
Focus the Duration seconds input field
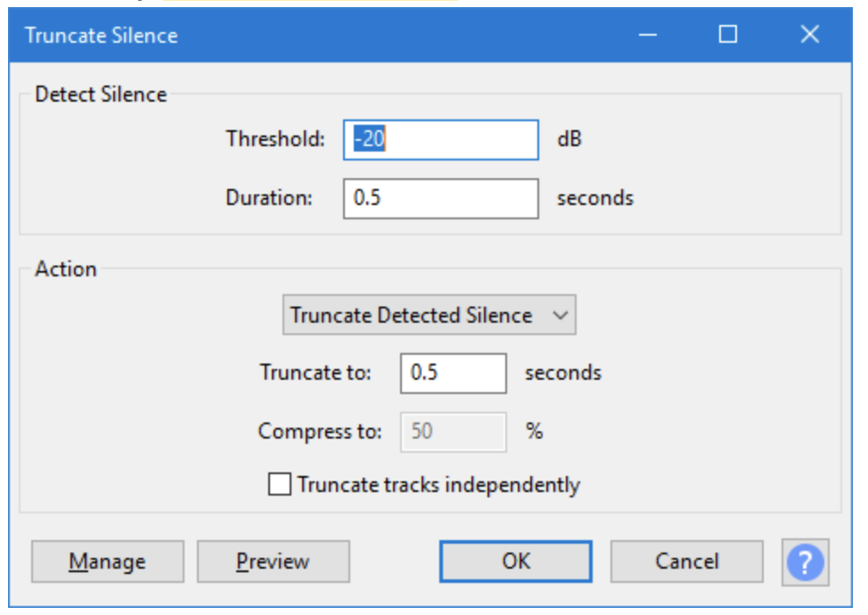(441, 198)
